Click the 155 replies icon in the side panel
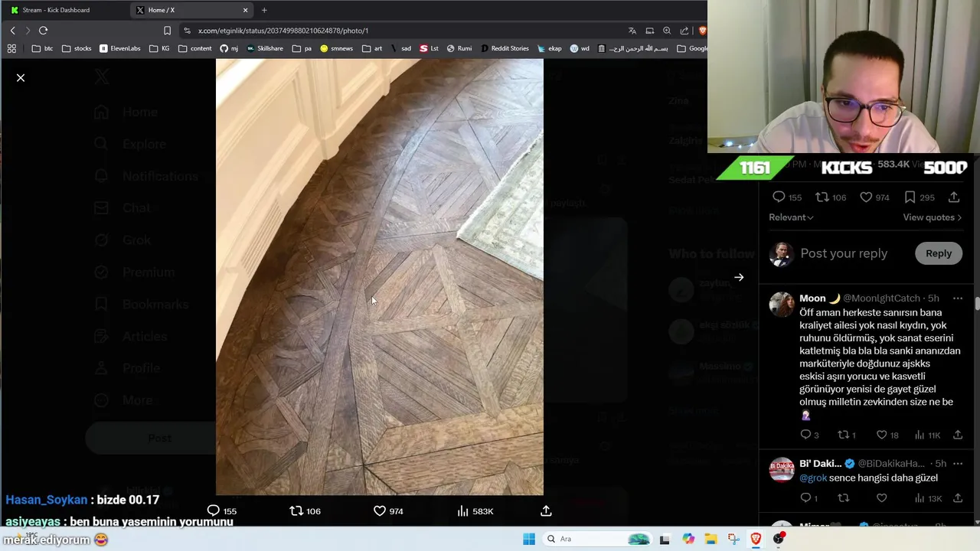 779,197
